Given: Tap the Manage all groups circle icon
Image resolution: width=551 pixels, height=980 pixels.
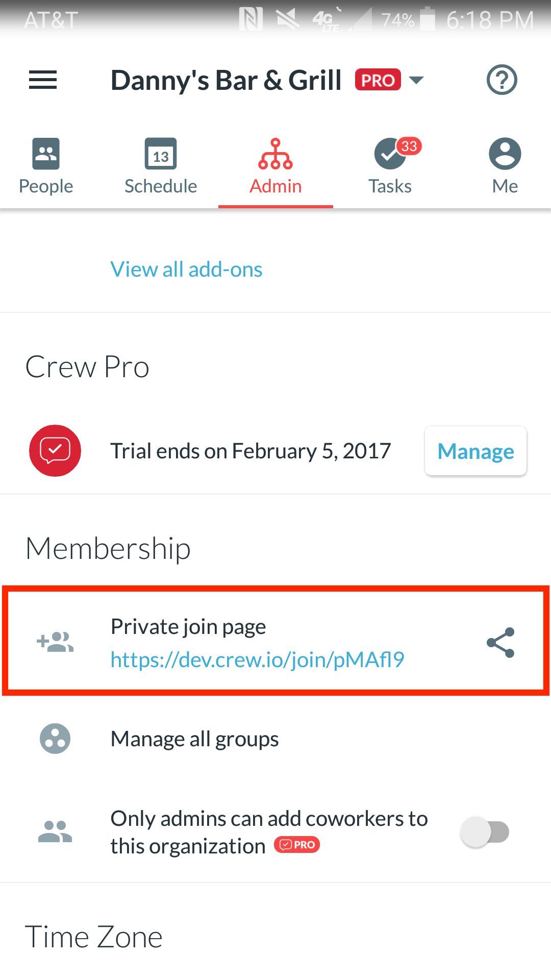Looking at the screenshot, I should pos(55,739).
